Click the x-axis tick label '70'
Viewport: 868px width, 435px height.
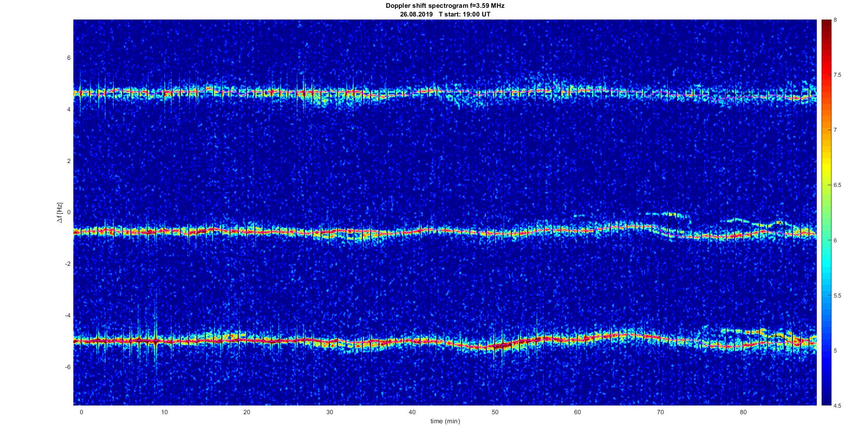[660, 412]
